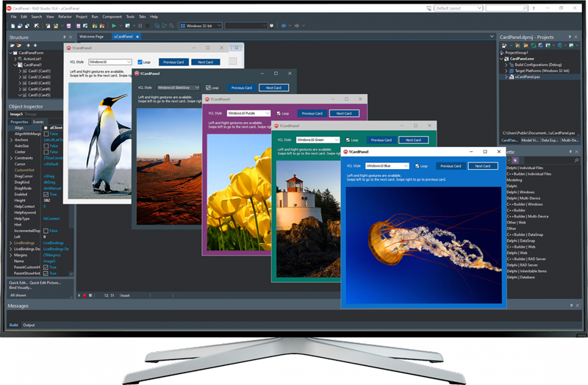Toggle AutoSize checkbox in Object Inspector
This screenshot has height=385, width=588.
tap(46, 145)
